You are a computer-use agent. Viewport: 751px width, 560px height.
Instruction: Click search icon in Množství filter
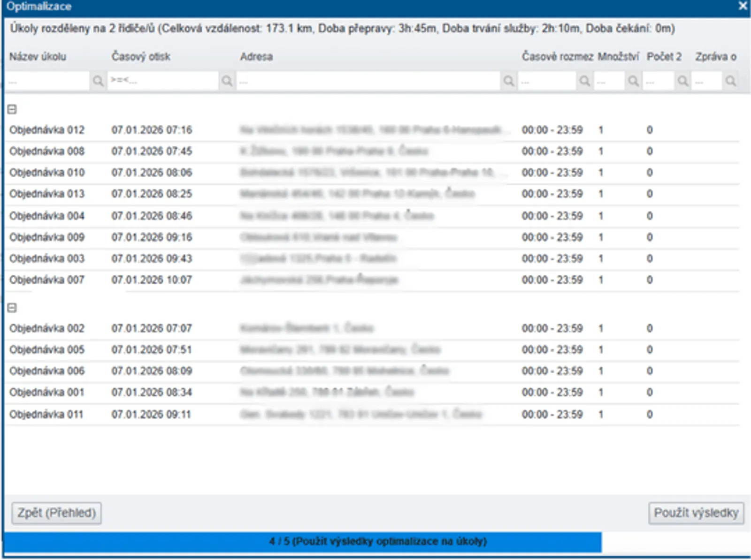[633, 81]
